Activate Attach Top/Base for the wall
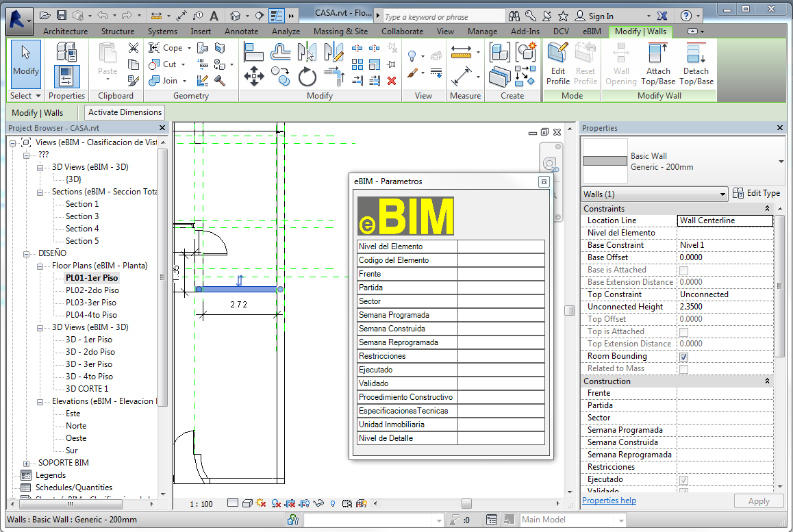The height and width of the screenshot is (532, 793). (657, 64)
